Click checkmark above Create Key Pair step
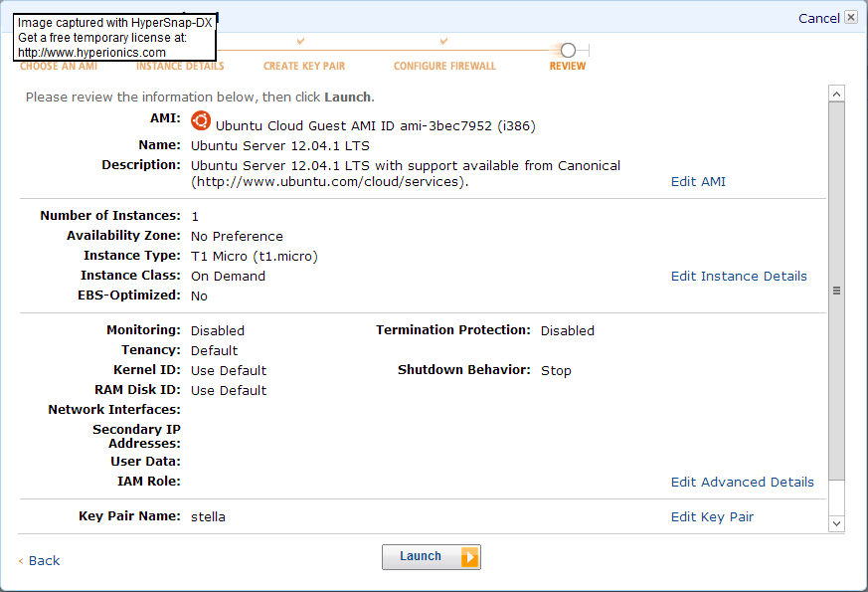Screen dimensions: 868x592 [x=300, y=41]
